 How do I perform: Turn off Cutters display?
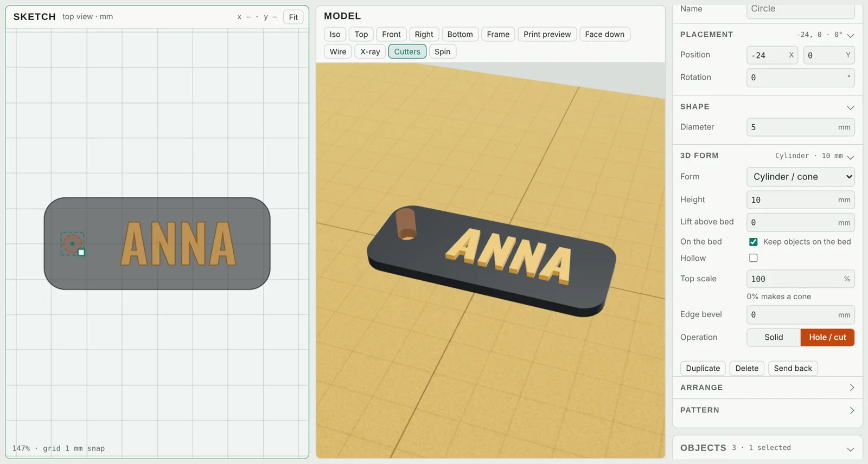pos(407,51)
